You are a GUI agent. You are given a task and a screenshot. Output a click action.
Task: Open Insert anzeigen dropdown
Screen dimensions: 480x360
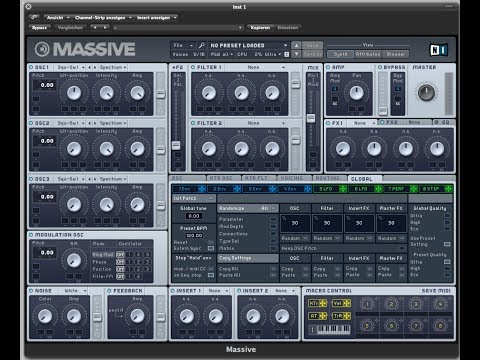pyautogui.click(x=156, y=17)
